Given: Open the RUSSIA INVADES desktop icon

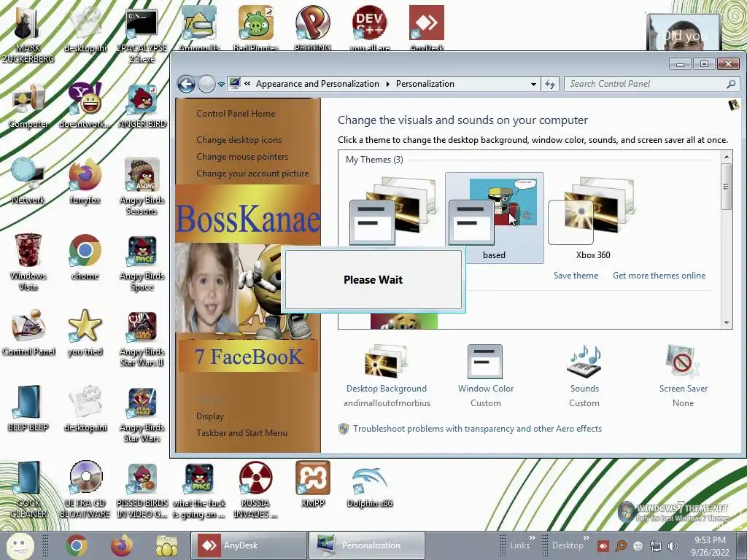Looking at the screenshot, I should click(x=256, y=489).
